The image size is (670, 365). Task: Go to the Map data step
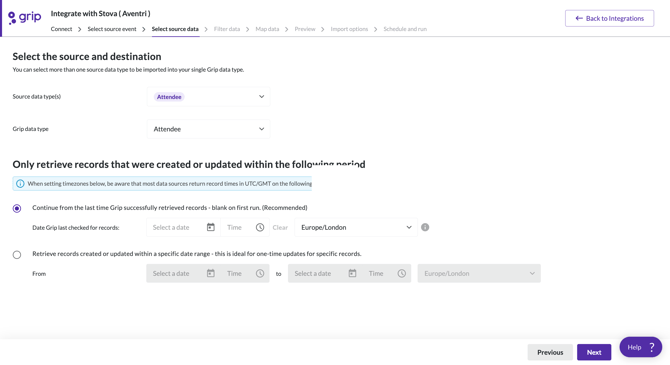click(267, 29)
